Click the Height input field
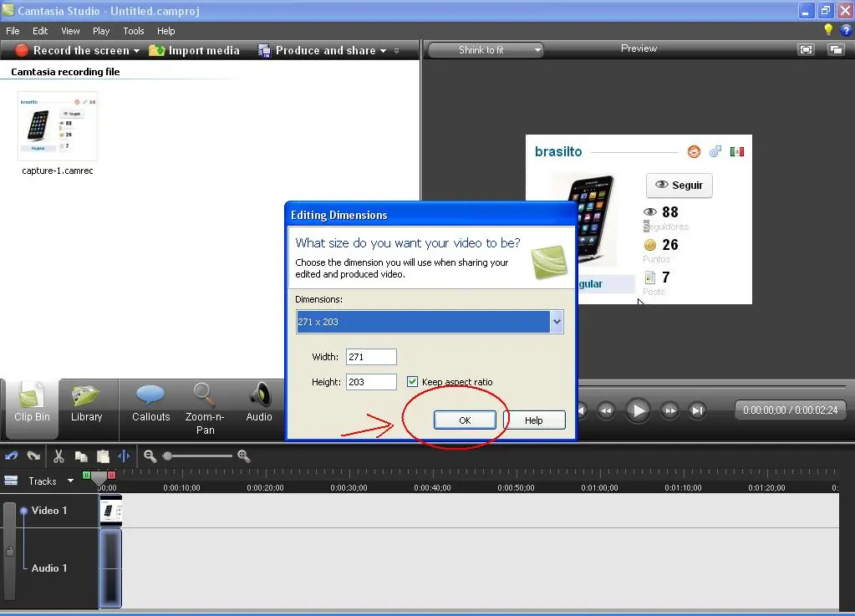 coord(371,382)
